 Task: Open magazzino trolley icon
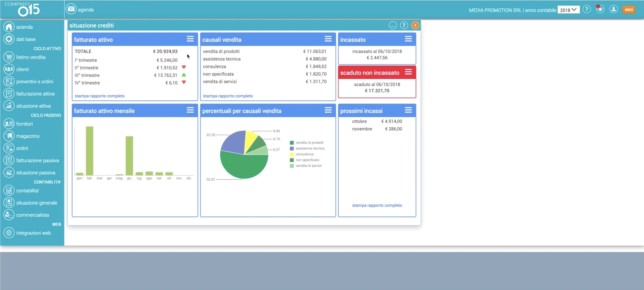(x=9, y=136)
